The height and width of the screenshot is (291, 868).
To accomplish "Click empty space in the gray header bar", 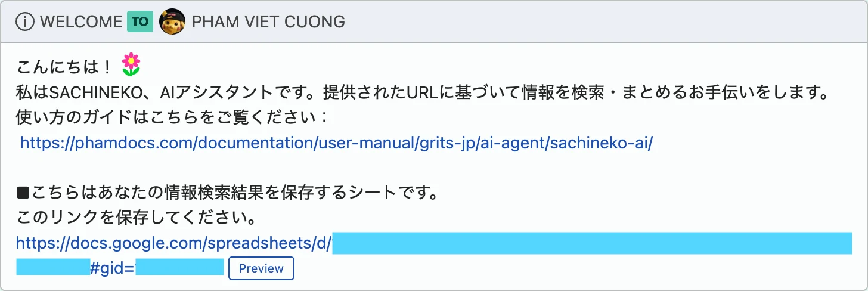I will (x=596, y=22).
